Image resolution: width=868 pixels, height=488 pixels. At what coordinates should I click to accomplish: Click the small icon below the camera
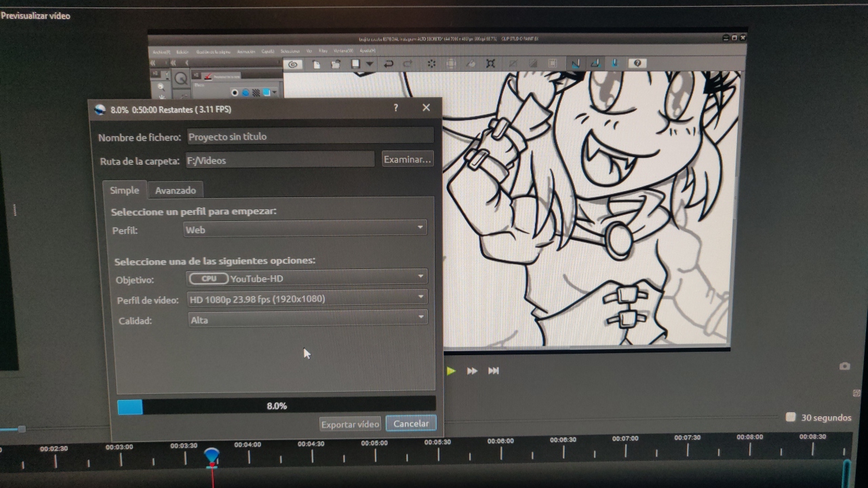(857, 393)
